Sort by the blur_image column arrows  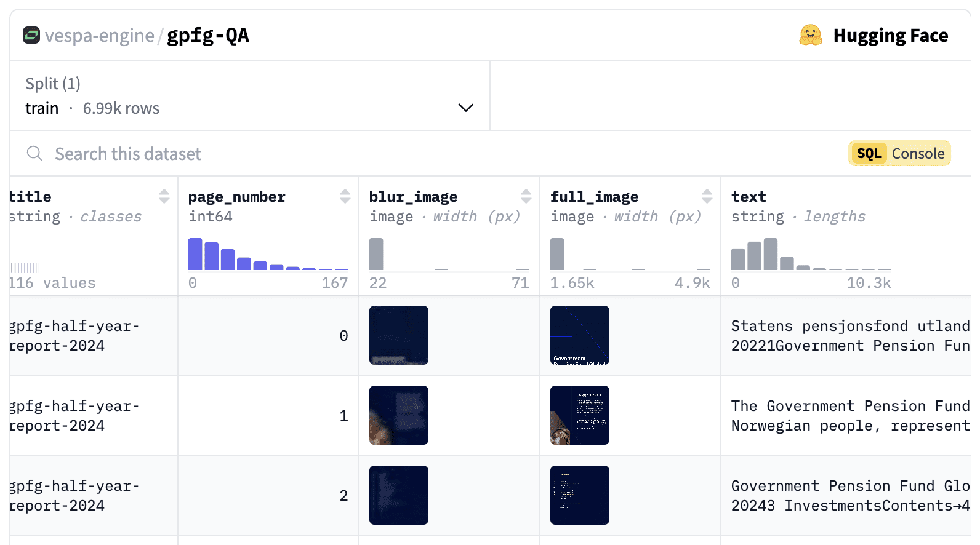pos(526,196)
